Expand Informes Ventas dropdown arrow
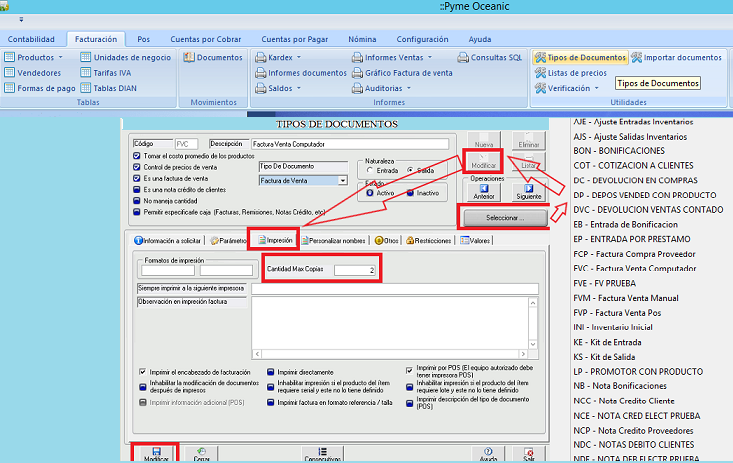This screenshot has width=733, height=463. [x=430, y=58]
